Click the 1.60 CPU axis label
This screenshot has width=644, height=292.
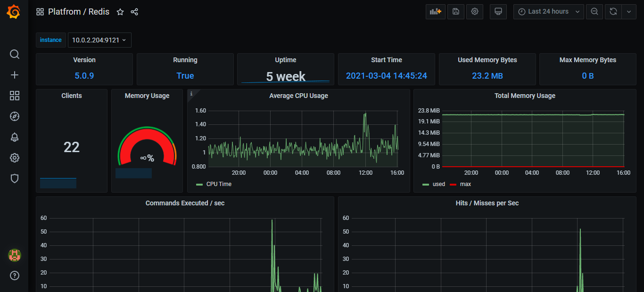200,111
